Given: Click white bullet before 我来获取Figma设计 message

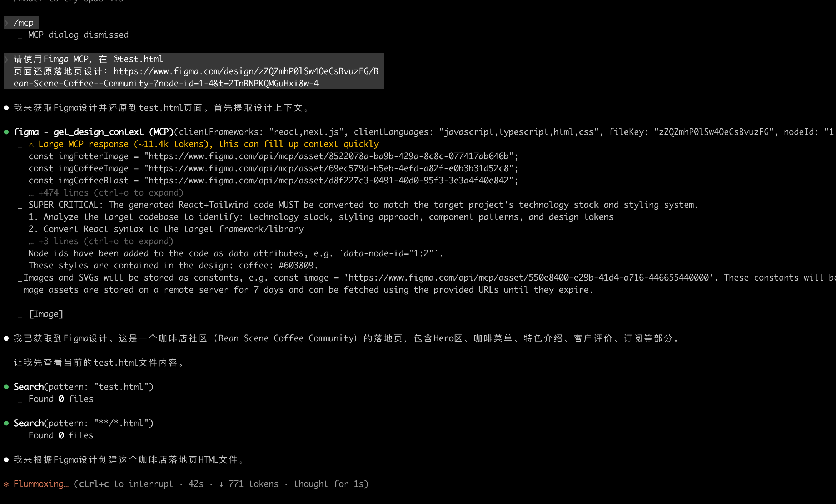Looking at the screenshot, I should point(6,108).
